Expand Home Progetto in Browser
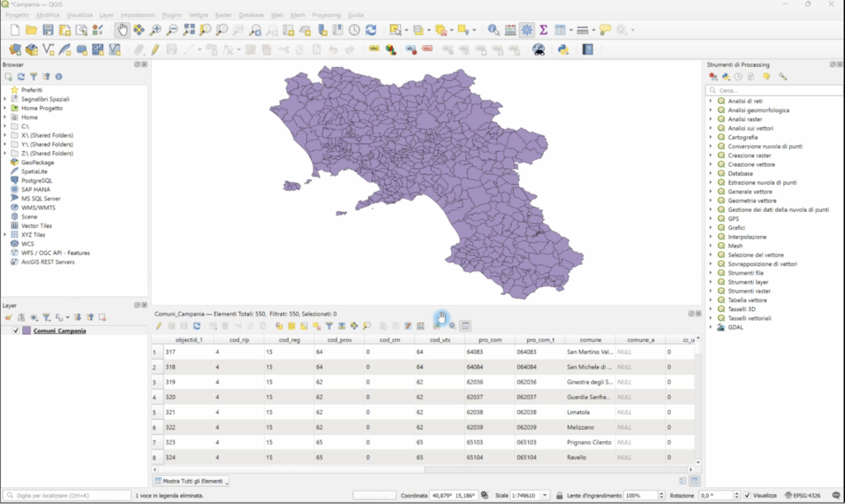This screenshot has height=504, width=845. point(5,108)
